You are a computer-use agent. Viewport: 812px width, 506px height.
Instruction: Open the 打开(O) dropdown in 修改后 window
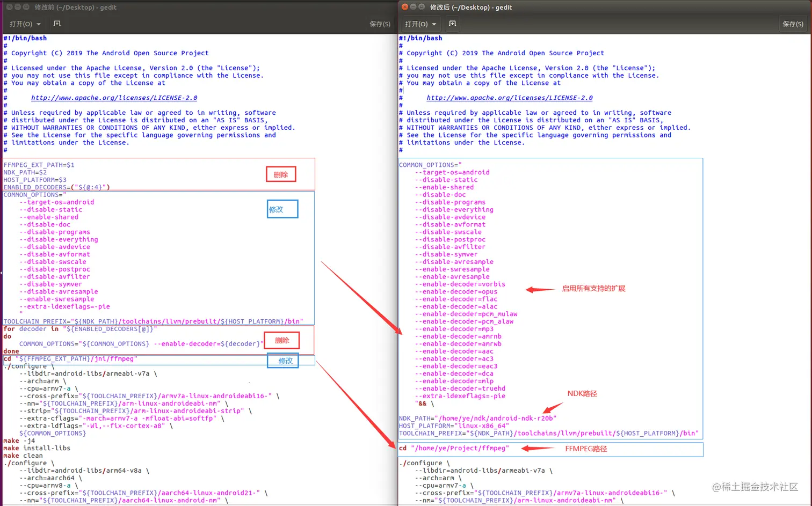pyautogui.click(x=420, y=24)
